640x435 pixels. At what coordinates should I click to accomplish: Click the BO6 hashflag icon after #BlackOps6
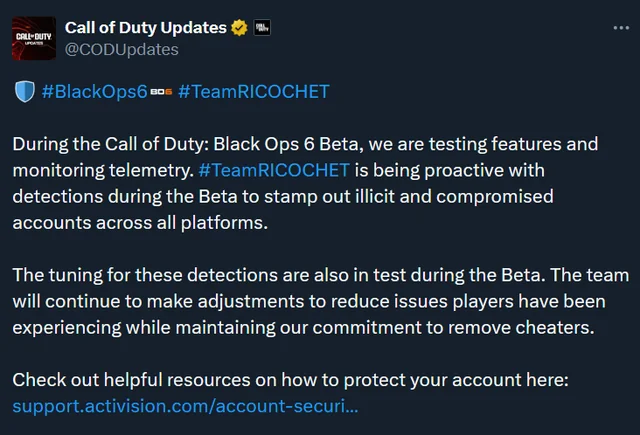point(160,93)
